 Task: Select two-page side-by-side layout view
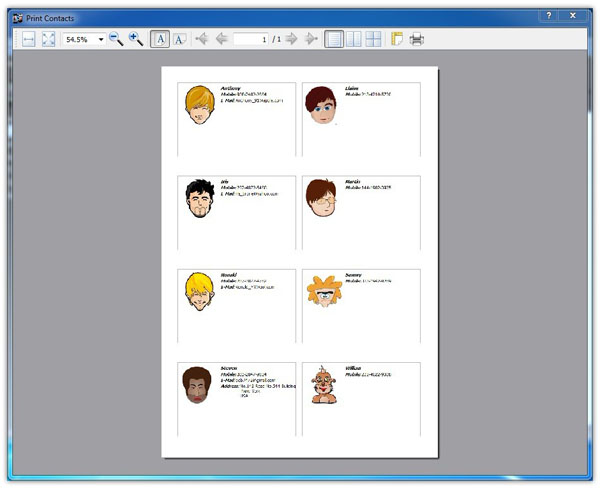tap(353, 39)
